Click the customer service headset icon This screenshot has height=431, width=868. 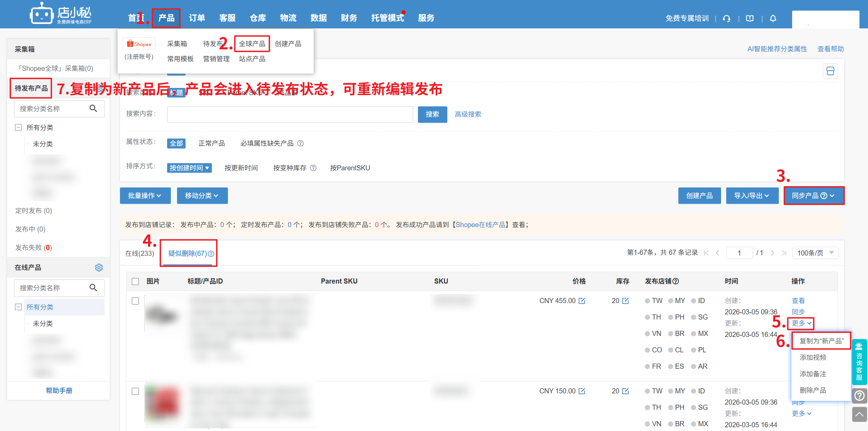tap(727, 18)
